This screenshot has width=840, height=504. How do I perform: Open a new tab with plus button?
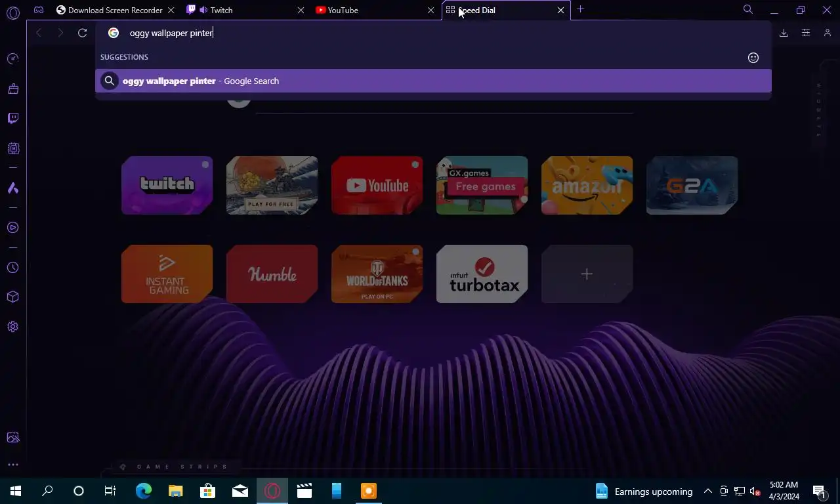580,10
